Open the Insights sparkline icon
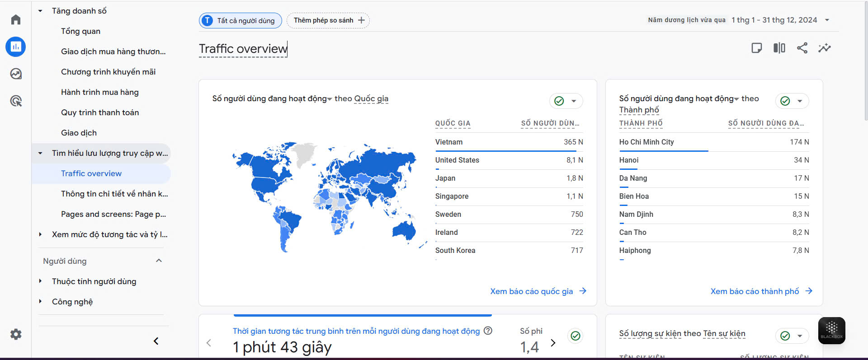 (x=824, y=48)
